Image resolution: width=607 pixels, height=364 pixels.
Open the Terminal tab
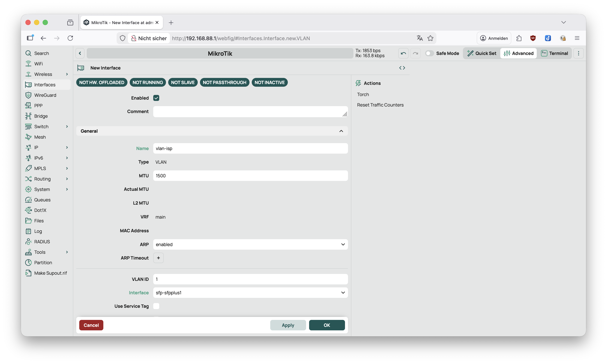click(554, 53)
